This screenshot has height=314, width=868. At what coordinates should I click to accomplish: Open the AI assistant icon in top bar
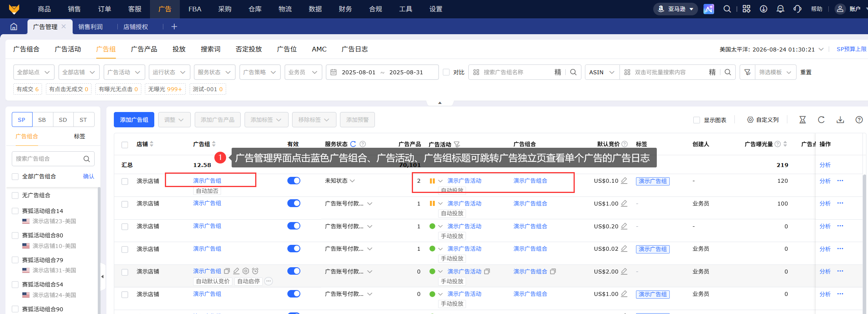(x=709, y=9)
